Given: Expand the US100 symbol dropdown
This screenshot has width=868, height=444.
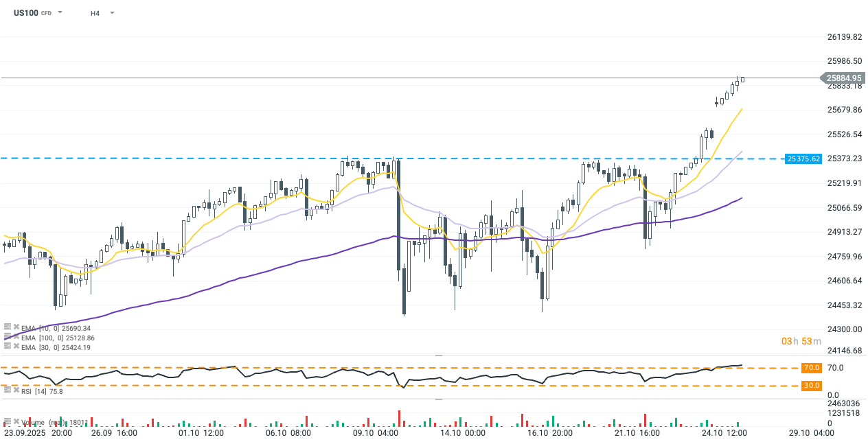Looking at the screenshot, I should coord(60,13).
